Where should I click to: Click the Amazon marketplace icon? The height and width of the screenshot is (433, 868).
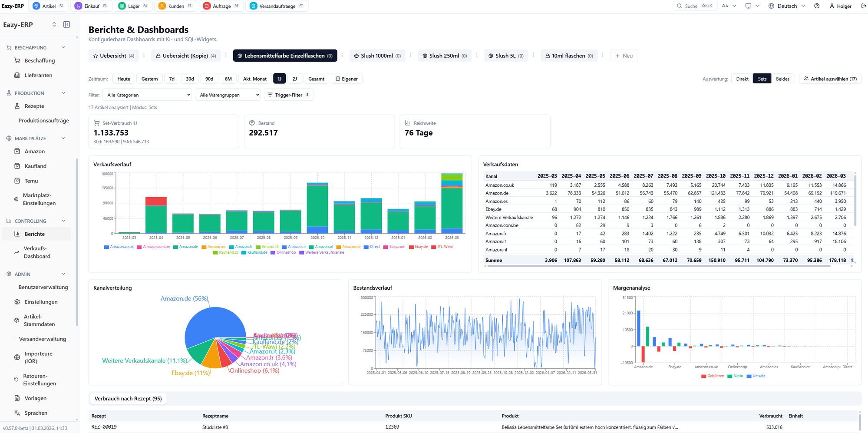[x=17, y=151]
